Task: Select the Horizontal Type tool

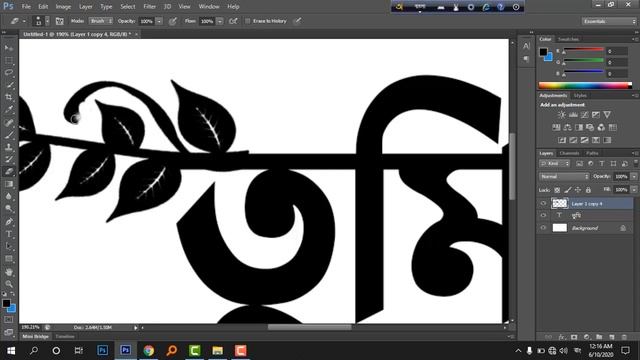Action: click(9, 234)
